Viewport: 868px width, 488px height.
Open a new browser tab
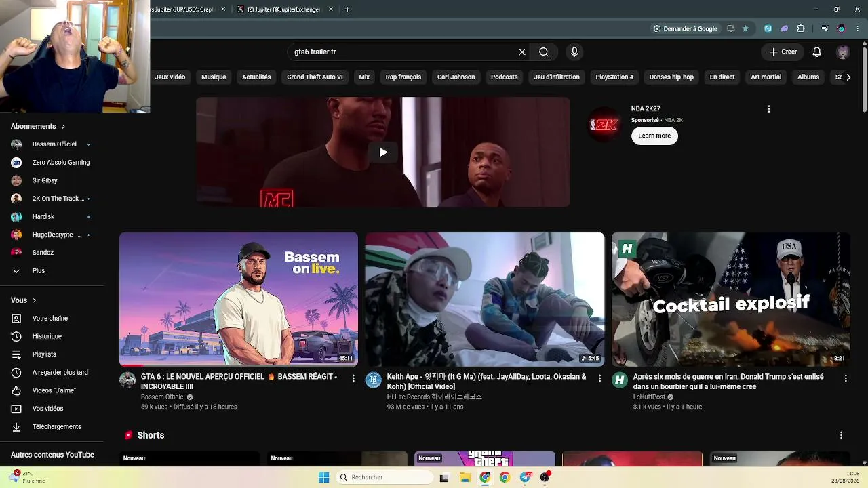347,9
